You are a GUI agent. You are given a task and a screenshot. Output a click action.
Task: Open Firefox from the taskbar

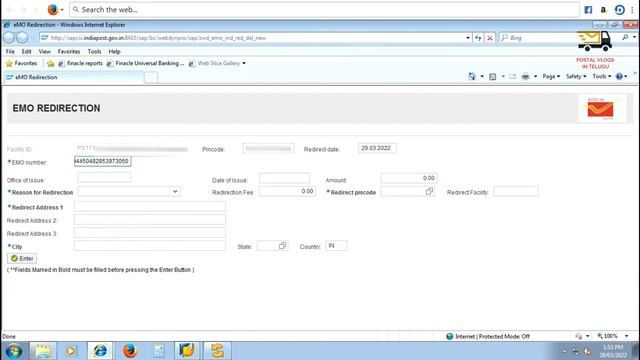point(130,351)
